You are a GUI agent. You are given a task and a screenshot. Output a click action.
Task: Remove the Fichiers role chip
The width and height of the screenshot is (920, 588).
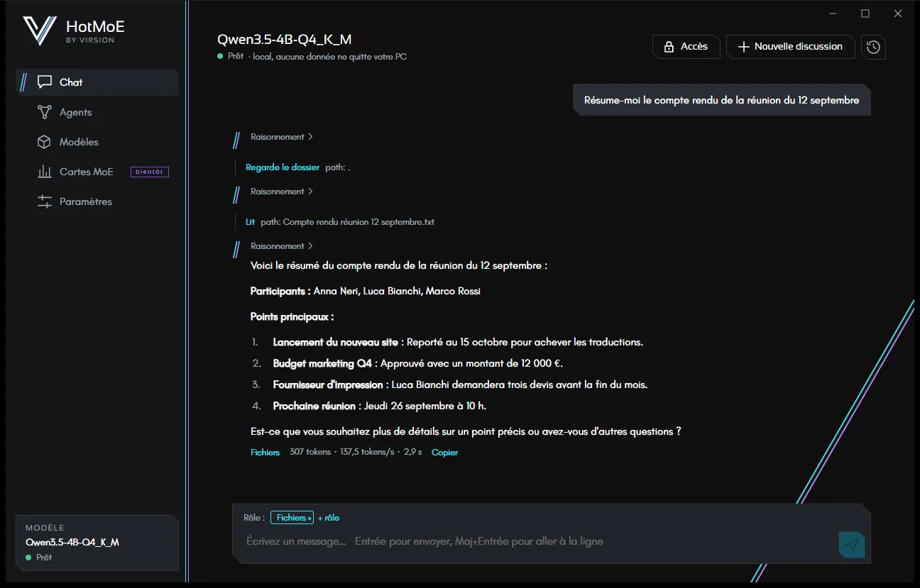coord(310,518)
